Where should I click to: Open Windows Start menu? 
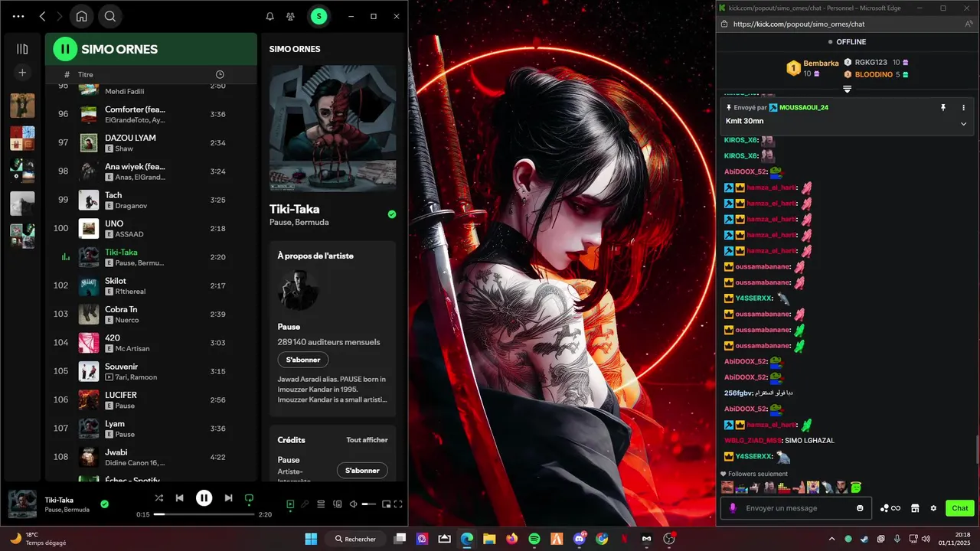point(311,539)
